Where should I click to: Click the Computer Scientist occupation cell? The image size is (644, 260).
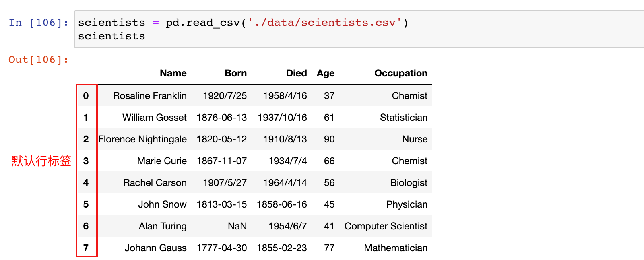pyautogui.click(x=386, y=226)
